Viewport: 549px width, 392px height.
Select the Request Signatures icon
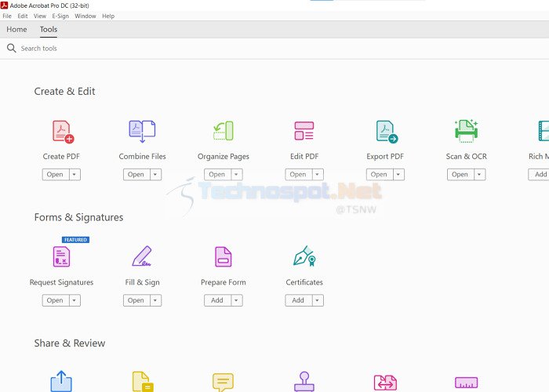pos(61,256)
